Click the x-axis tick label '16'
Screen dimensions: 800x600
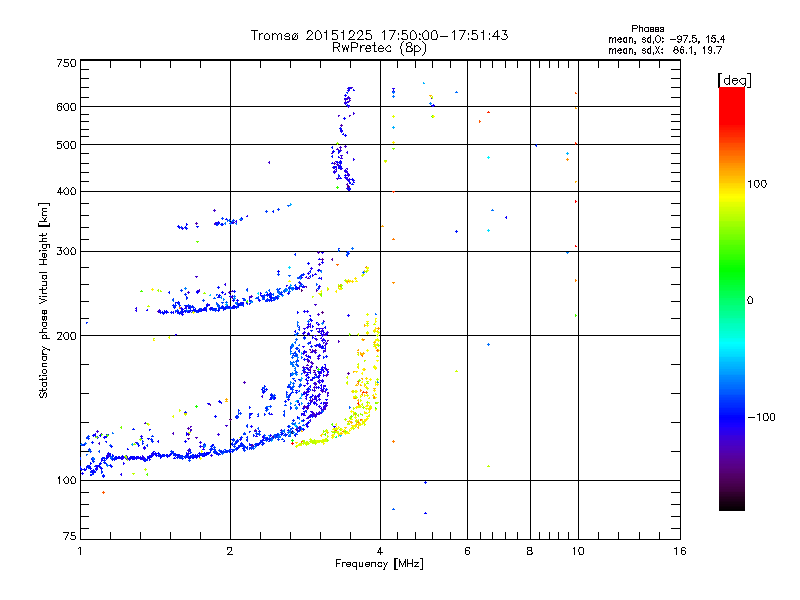pyautogui.click(x=679, y=551)
